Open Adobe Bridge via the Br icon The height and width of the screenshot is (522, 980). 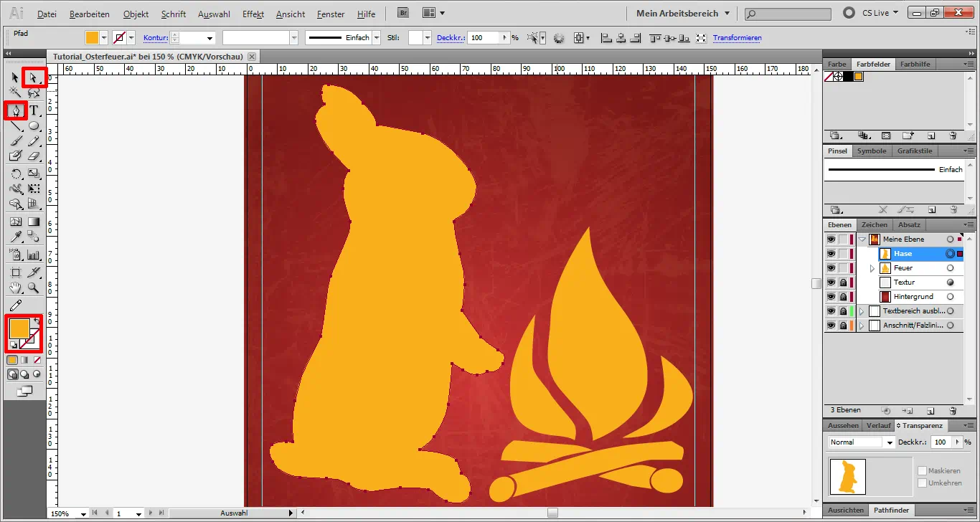402,12
